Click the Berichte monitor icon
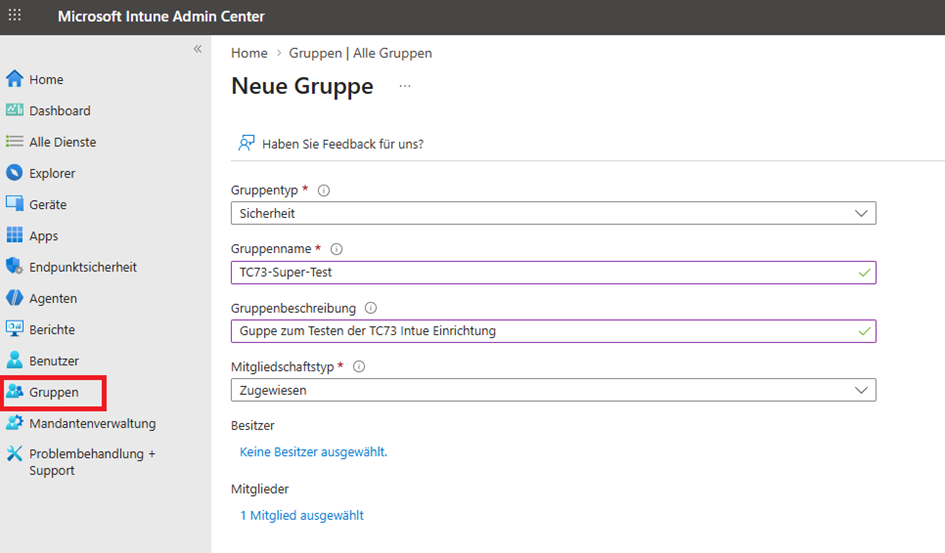This screenshot has width=945, height=553. pyautogui.click(x=14, y=329)
